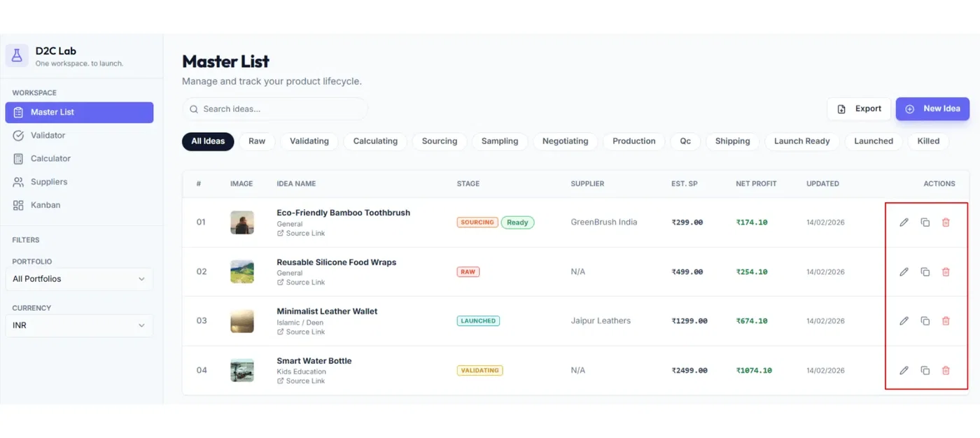This screenshot has width=980, height=438.
Task: Click edit pencil for Reusable Silicone Food Wraps
Action: tap(904, 271)
